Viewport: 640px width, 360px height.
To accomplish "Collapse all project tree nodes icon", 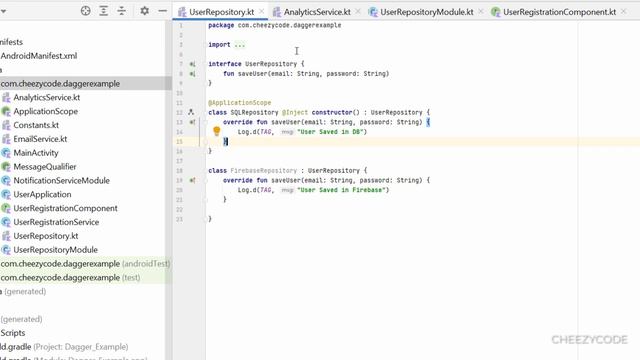I will pos(121,11).
